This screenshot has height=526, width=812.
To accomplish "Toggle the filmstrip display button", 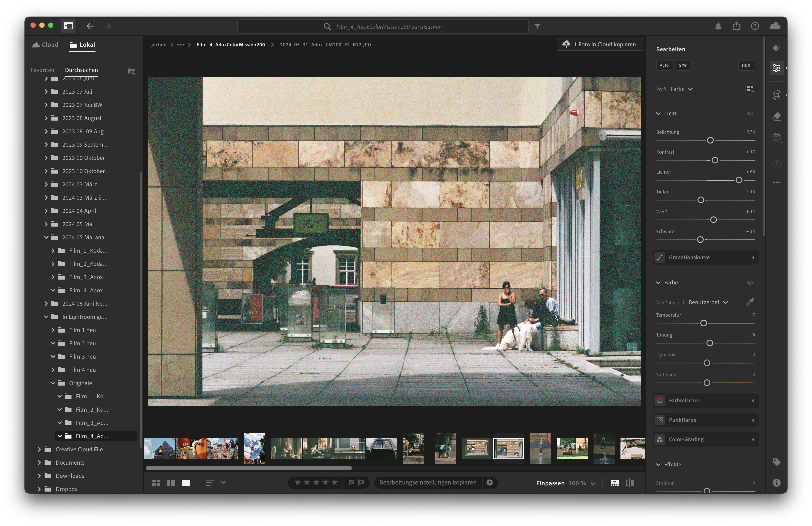I will [615, 483].
